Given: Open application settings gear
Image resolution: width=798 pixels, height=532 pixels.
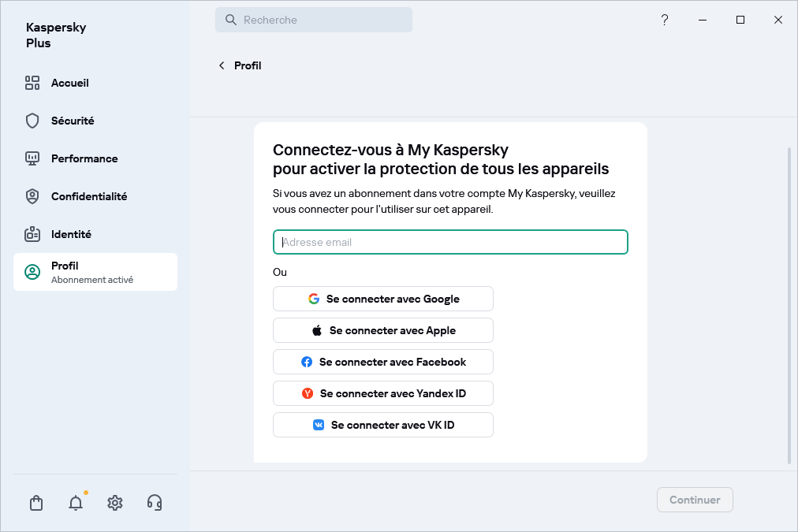Looking at the screenshot, I should point(114,502).
